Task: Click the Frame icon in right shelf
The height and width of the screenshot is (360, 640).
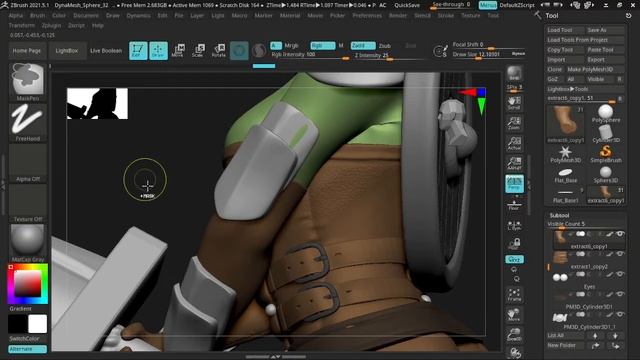Action: [x=514, y=295]
